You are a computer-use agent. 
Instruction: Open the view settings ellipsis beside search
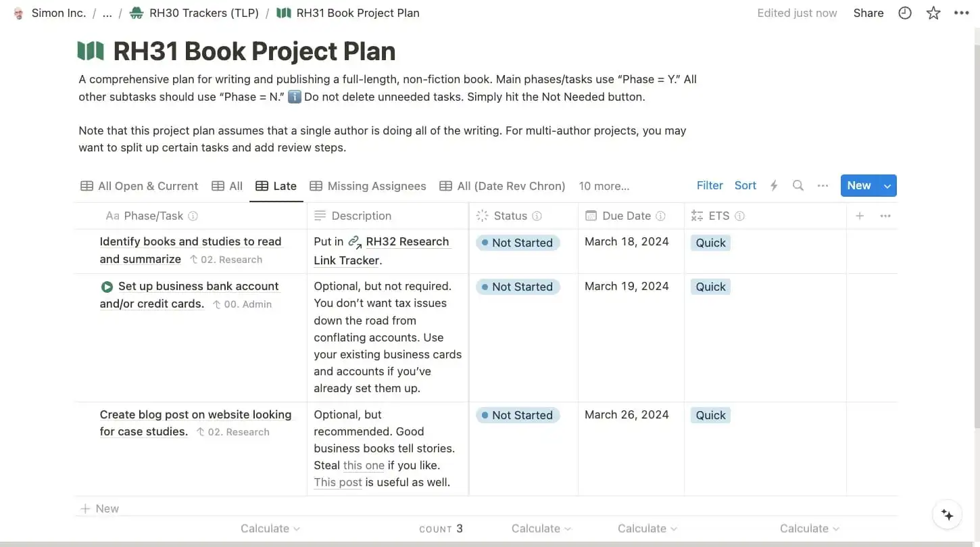[823, 185]
